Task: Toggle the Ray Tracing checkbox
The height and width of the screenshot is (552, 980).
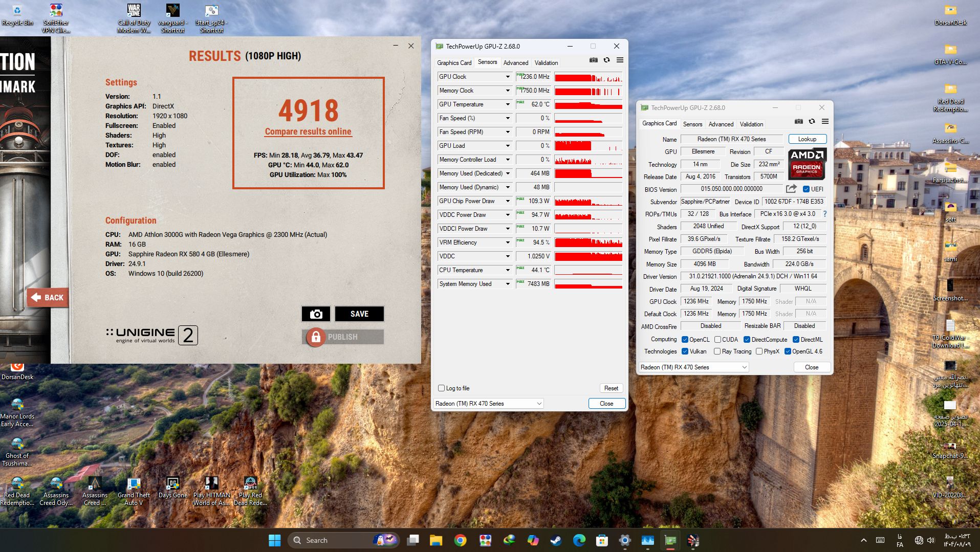Action: pos(717,351)
